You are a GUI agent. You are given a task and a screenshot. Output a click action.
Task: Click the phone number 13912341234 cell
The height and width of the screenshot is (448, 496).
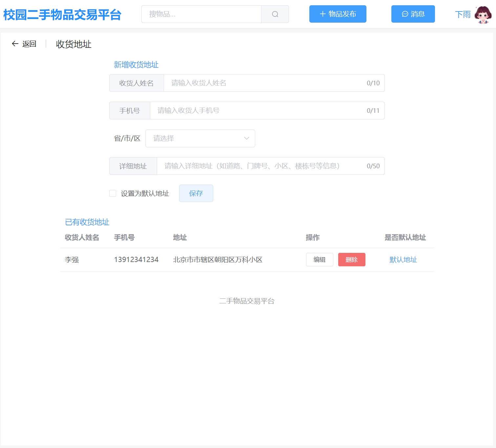(136, 260)
